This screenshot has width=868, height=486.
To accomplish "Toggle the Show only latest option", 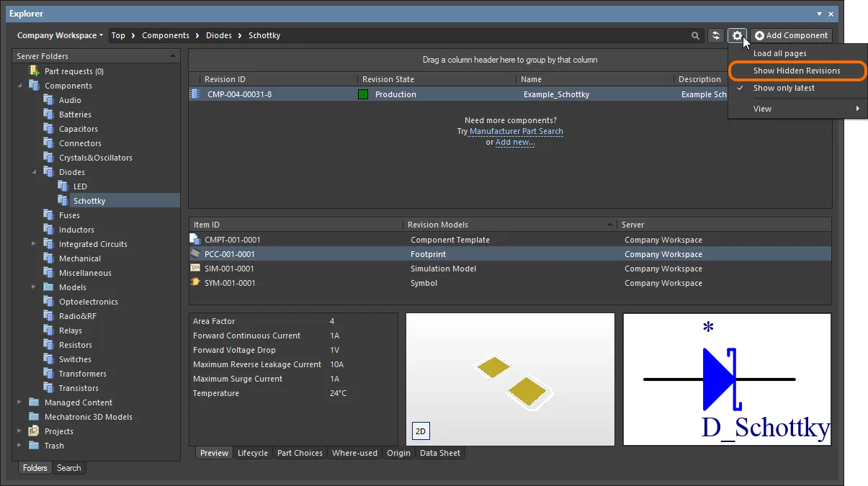I will tap(784, 88).
